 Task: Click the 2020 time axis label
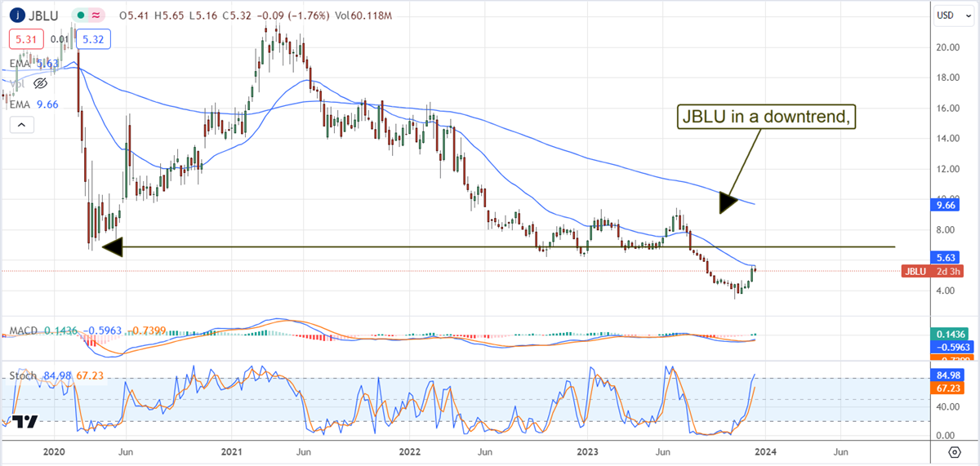point(53,450)
